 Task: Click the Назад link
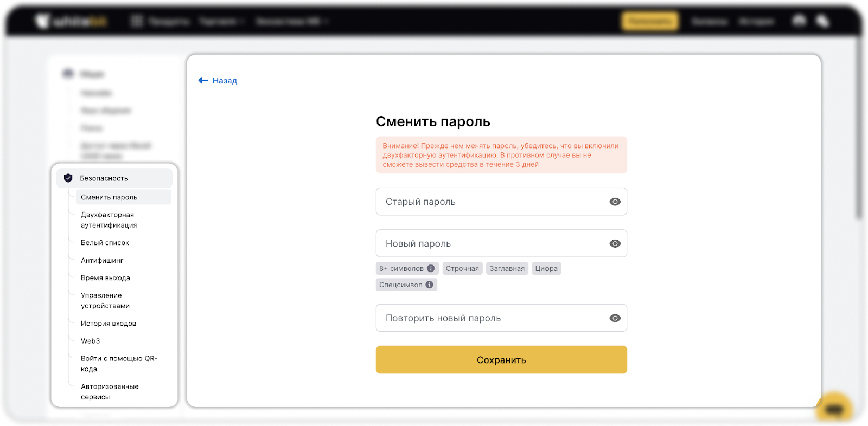point(225,81)
